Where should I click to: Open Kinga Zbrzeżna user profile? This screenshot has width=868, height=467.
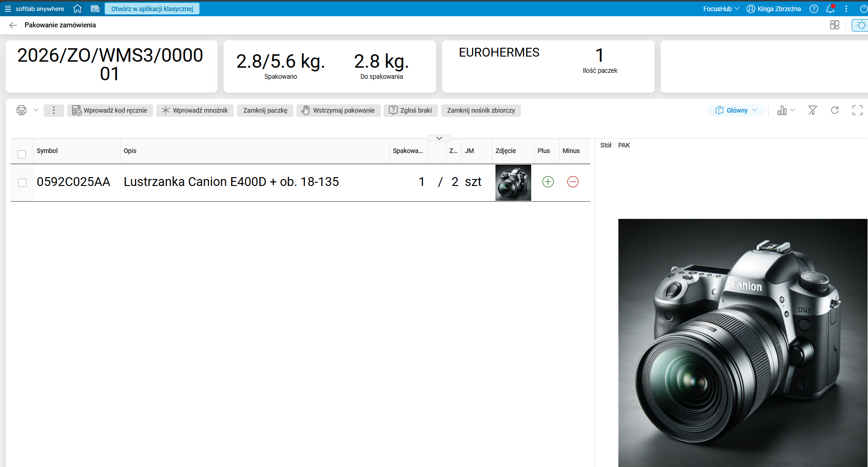(774, 9)
